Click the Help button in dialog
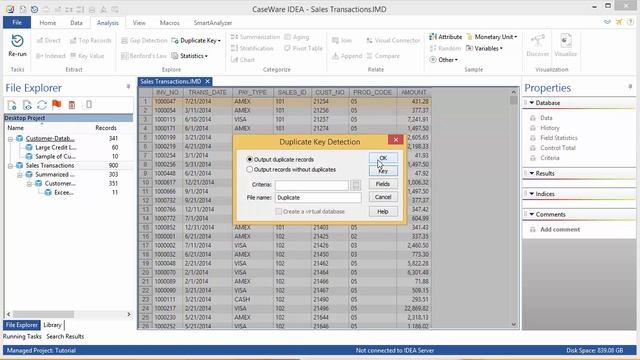The width and height of the screenshot is (640, 360). point(383,211)
